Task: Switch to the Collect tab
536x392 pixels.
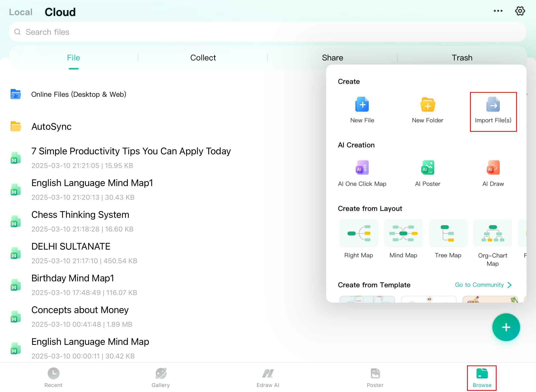Action: 203,58
